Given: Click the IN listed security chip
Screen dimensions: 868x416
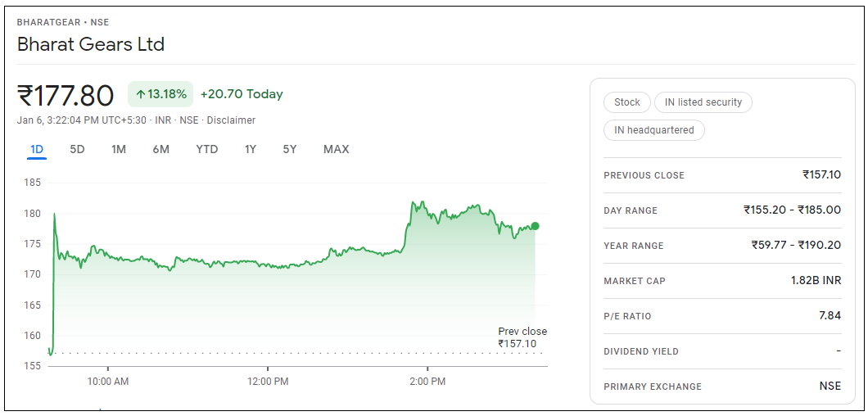Looking at the screenshot, I should (703, 102).
